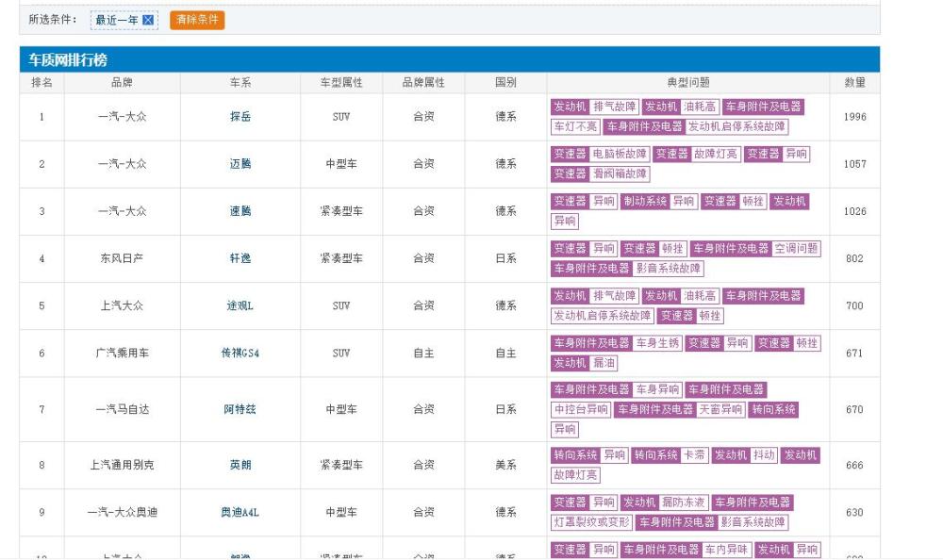943x560 pixels.
Task: Select 变速器 顿挫 tag in 速腾 row
Action: pos(733,202)
